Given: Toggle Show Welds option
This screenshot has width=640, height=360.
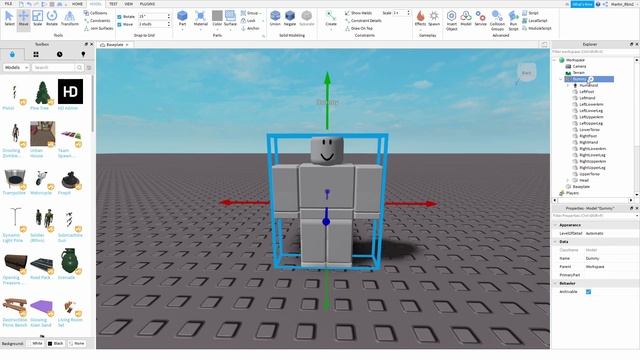Looking at the screenshot, I should [x=358, y=13].
